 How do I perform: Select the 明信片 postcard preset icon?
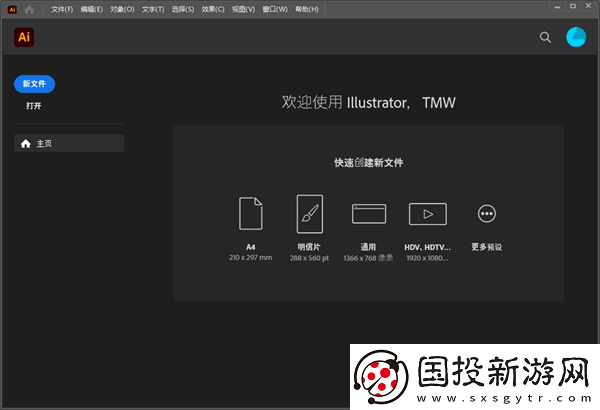(x=310, y=213)
